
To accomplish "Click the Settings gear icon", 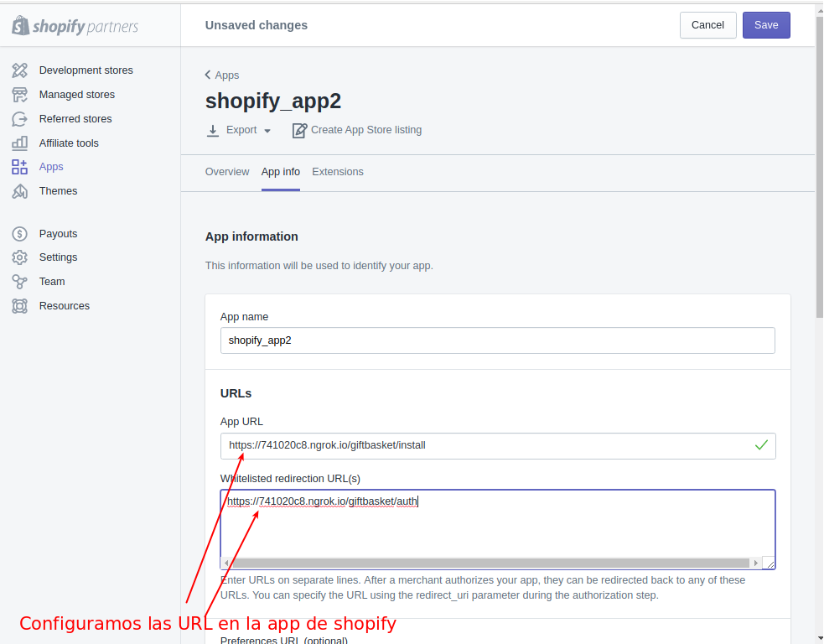I will click(x=19, y=257).
